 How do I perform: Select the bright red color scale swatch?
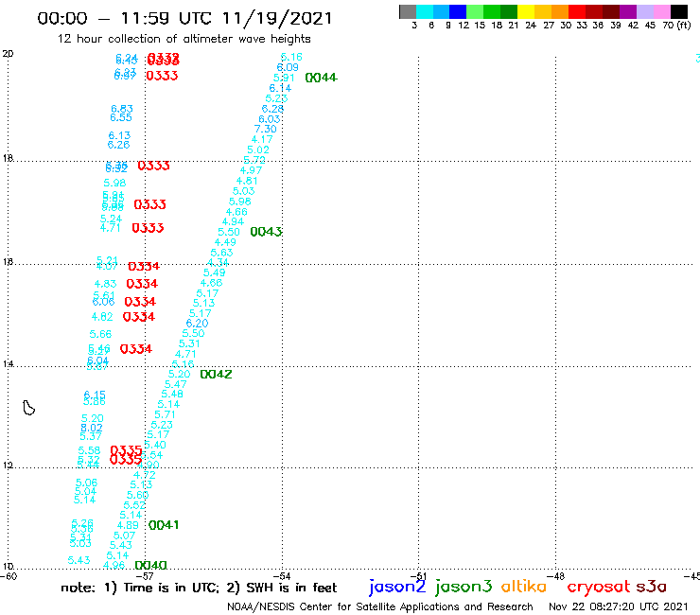point(576,12)
